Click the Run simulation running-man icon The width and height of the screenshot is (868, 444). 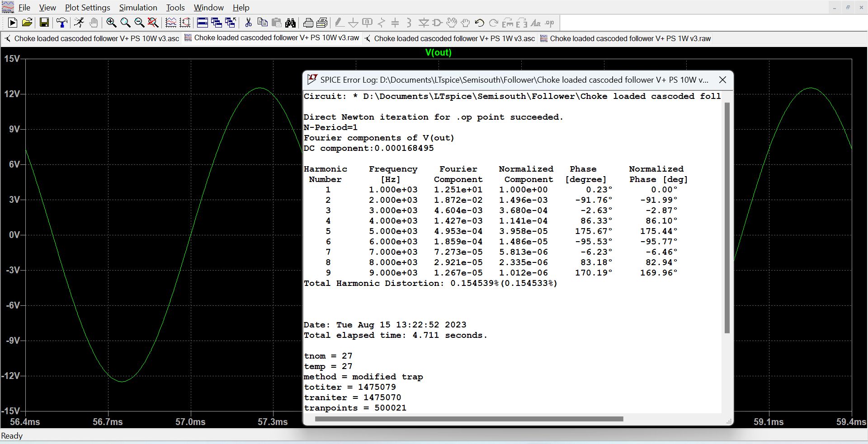coord(79,23)
